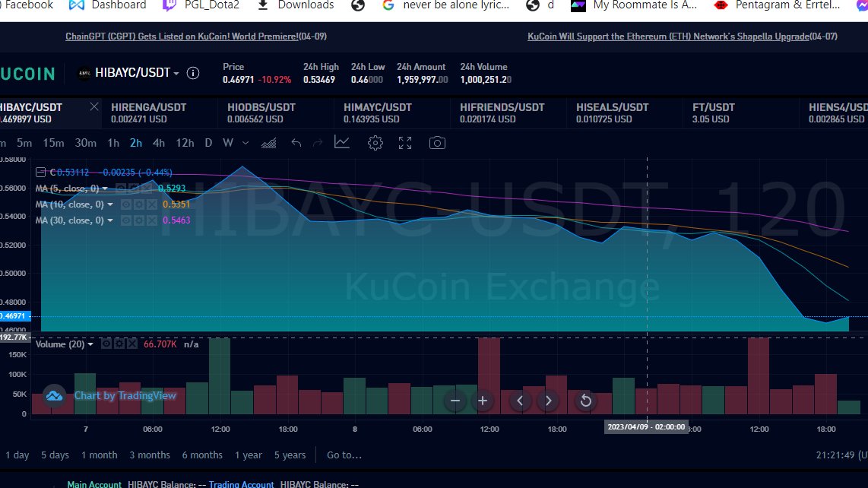Image resolution: width=868 pixels, height=488 pixels.
Task: Open the PGL_Dota2 Twitch bookmark
Action: (x=201, y=5)
